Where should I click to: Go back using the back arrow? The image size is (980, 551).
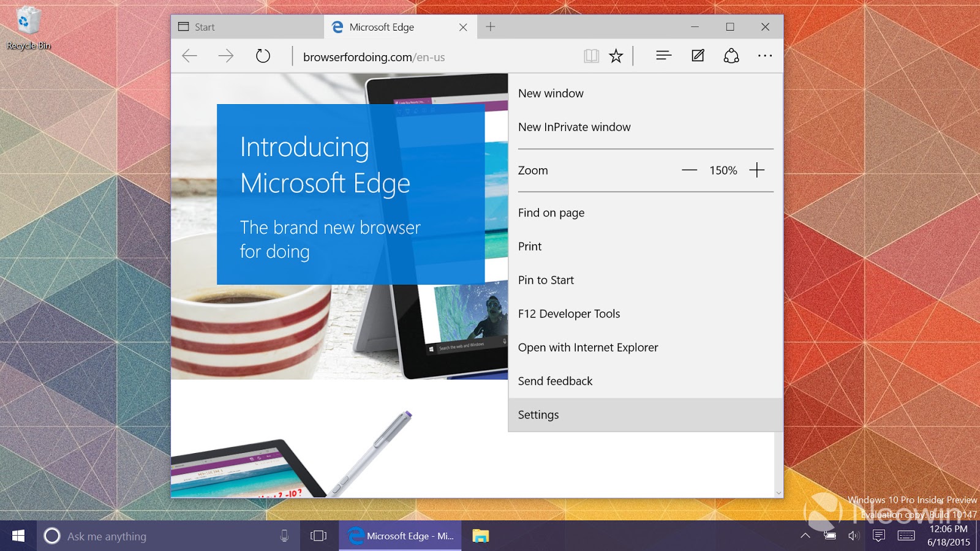(190, 56)
